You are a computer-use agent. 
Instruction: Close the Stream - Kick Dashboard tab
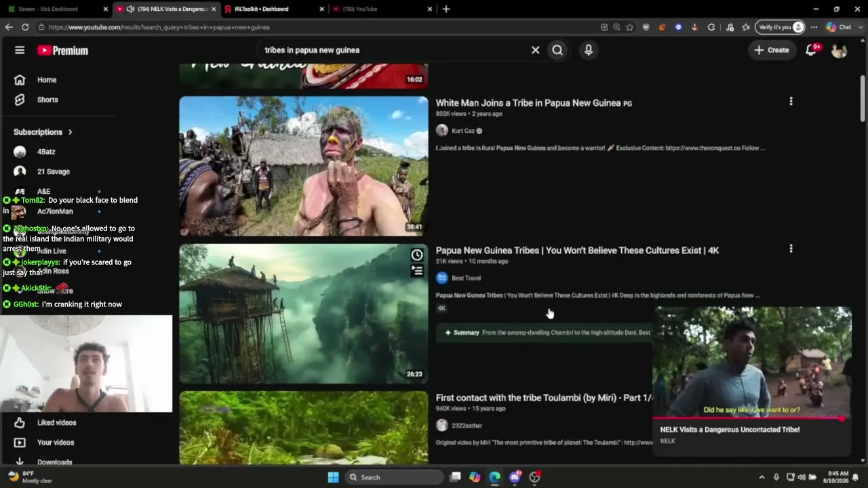pos(105,9)
